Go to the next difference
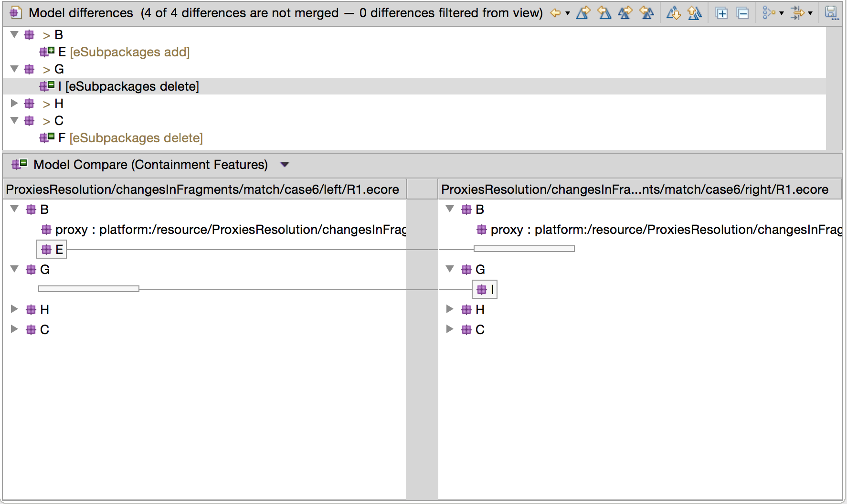847x504 pixels. [x=673, y=13]
